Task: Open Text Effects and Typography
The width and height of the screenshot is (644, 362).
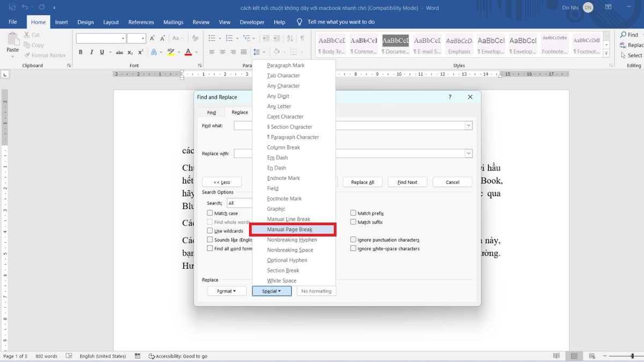Action: point(154,52)
